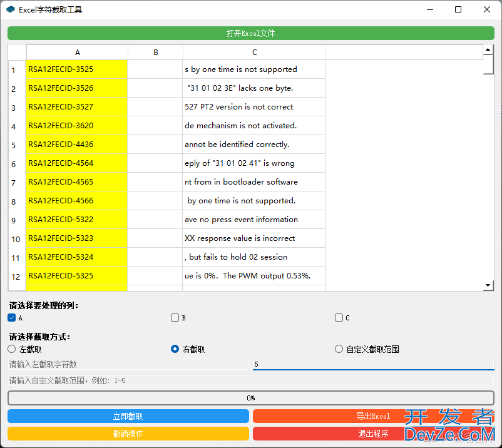Click cell ", but fails to hold 02 session"

tap(254, 257)
